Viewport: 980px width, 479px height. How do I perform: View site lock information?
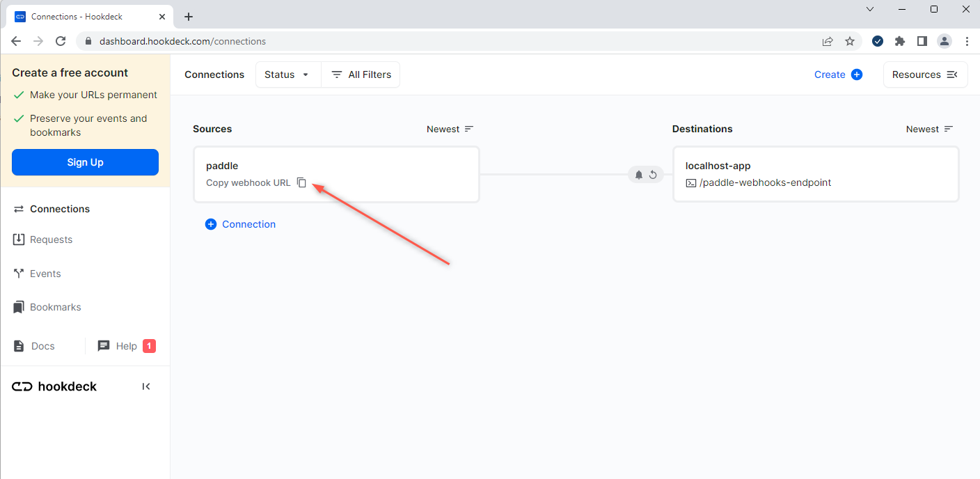pos(88,41)
